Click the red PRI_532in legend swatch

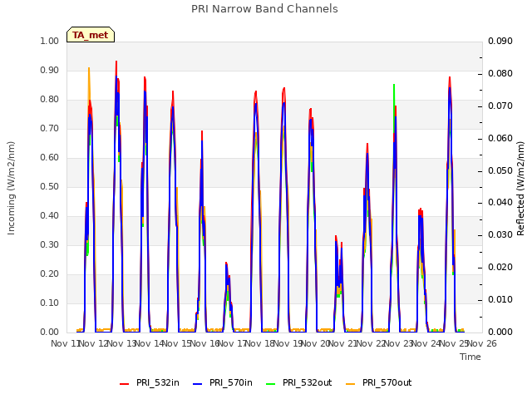pyautogui.click(x=125, y=384)
